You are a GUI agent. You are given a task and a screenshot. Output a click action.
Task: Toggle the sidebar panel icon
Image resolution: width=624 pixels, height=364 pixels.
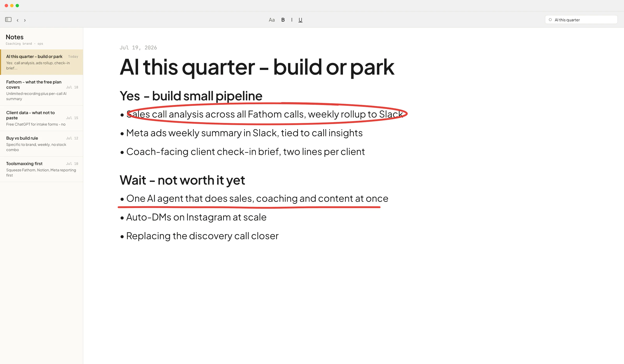click(x=8, y=19)
